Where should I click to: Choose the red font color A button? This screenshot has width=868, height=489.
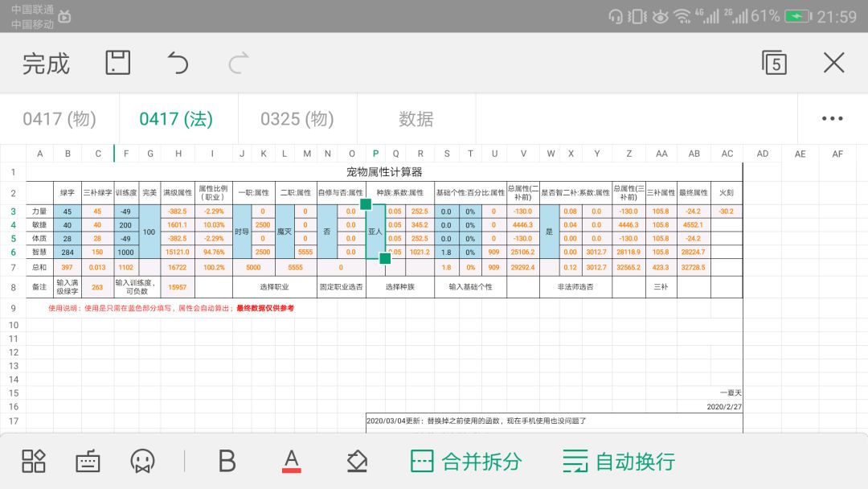292,461
